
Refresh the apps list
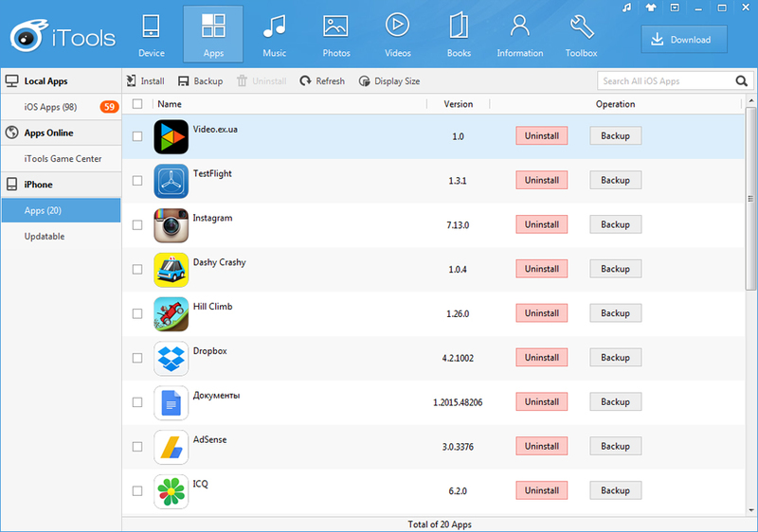(x=322, y=81)
